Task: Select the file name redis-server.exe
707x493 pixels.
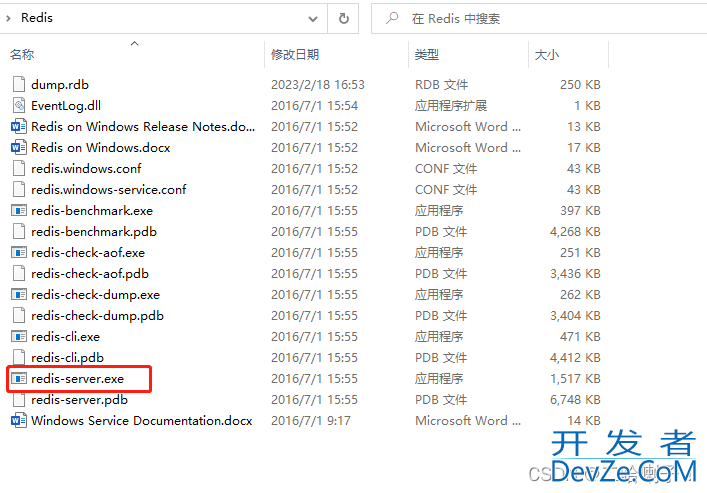Action: click(78, 378)
